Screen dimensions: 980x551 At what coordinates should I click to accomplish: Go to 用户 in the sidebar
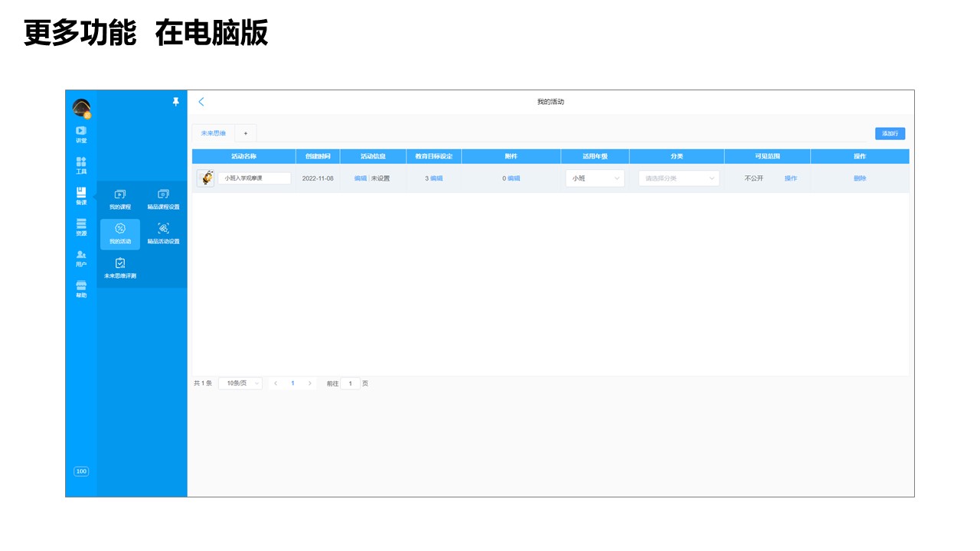pyautogui.click(x=81, y=259)
